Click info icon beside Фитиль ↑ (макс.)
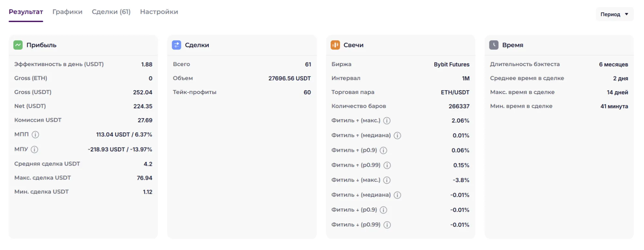 [387, 120]
